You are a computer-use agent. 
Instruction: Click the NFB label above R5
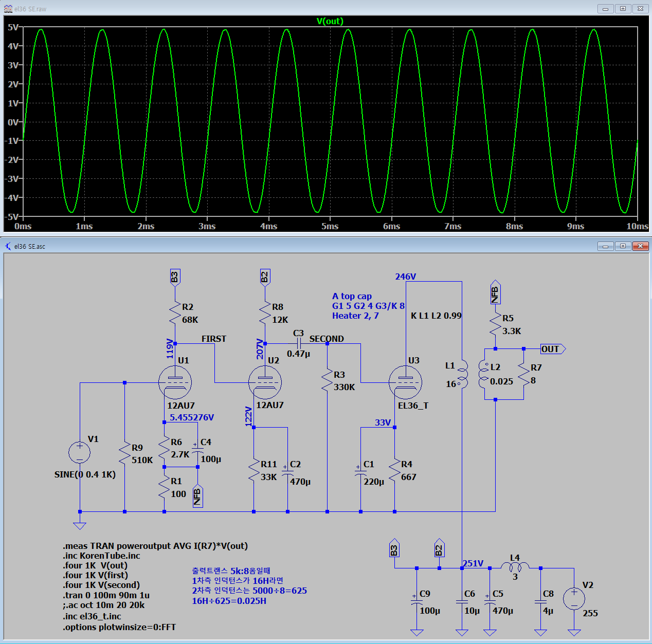point(495,293)
